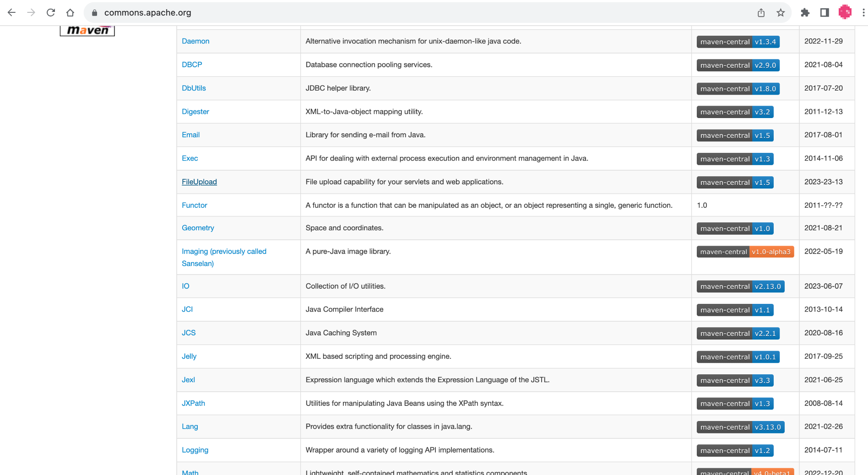868x475 pixels.
Task: Open the Extensions puzzle icon
Action: point(805,13)
